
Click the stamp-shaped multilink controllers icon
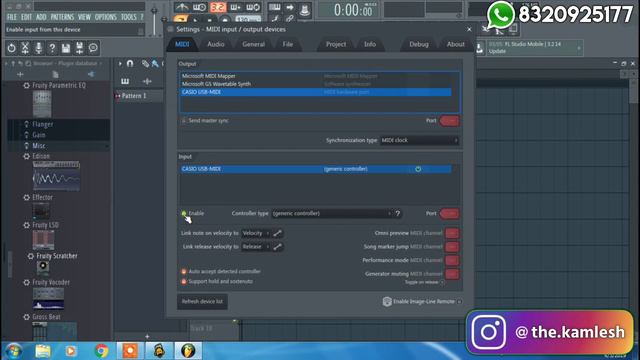click(304, 10)
